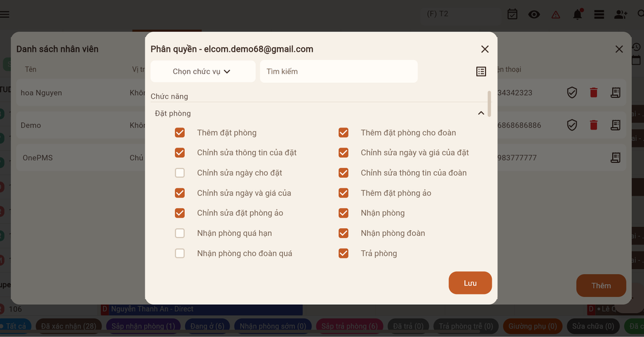Click the stacked rows icon in top bar
This screenshot has width=644, height=337.
click(599, 15)
